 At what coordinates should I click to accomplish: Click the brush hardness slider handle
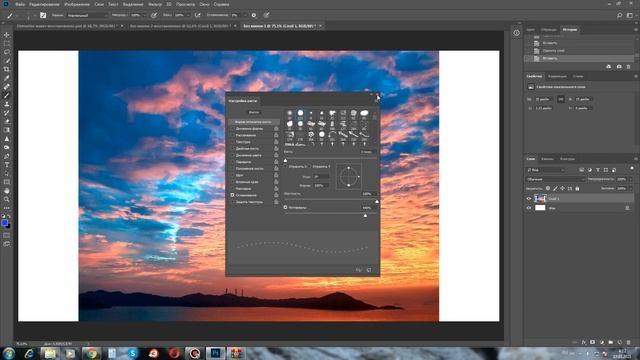pos(377,202)
